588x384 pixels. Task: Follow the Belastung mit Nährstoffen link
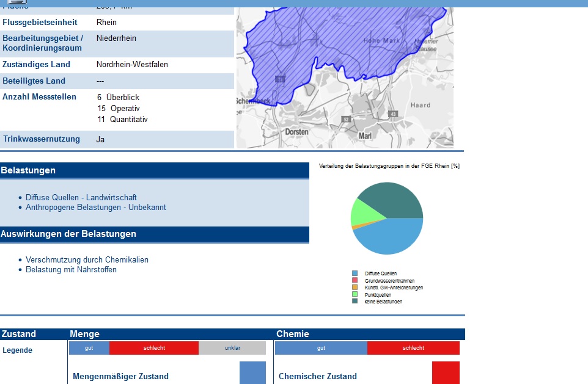(x=71, y=270)
